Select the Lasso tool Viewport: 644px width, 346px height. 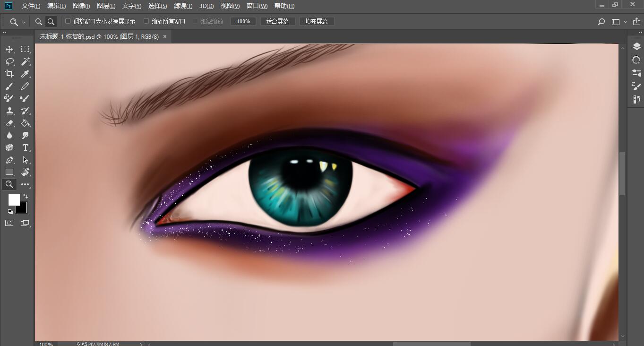tap(9, 61)
